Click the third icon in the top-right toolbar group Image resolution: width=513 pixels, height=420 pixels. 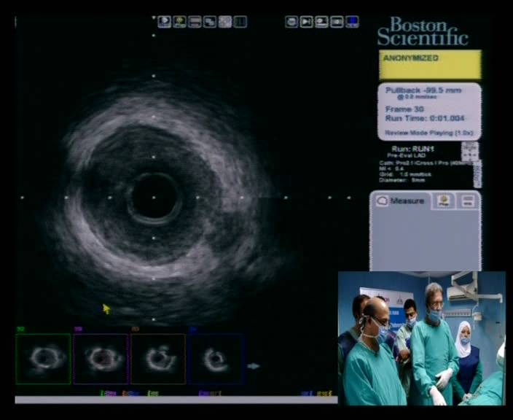click(321, 22)
